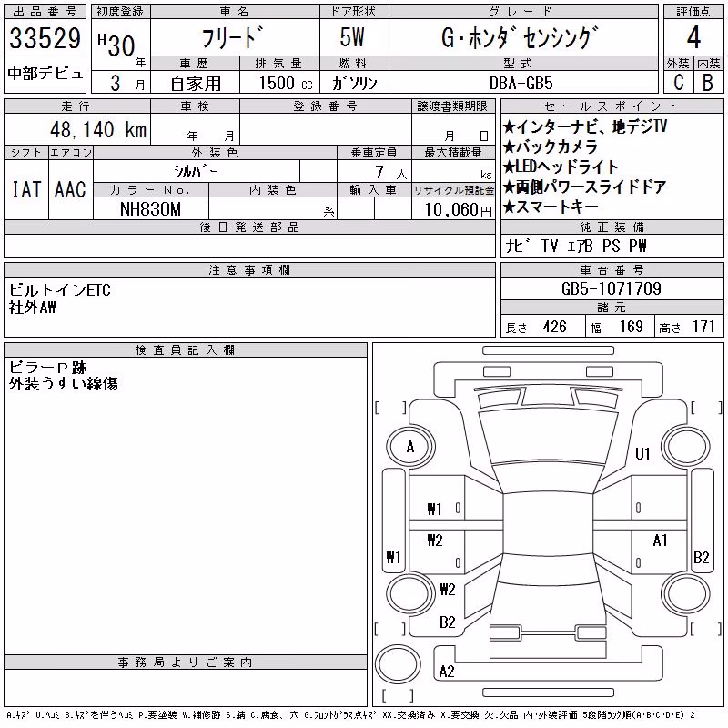728x728 pixels.
Task: Click the lot number 33529
Action: pyautogui.click(x=45, y=38)
